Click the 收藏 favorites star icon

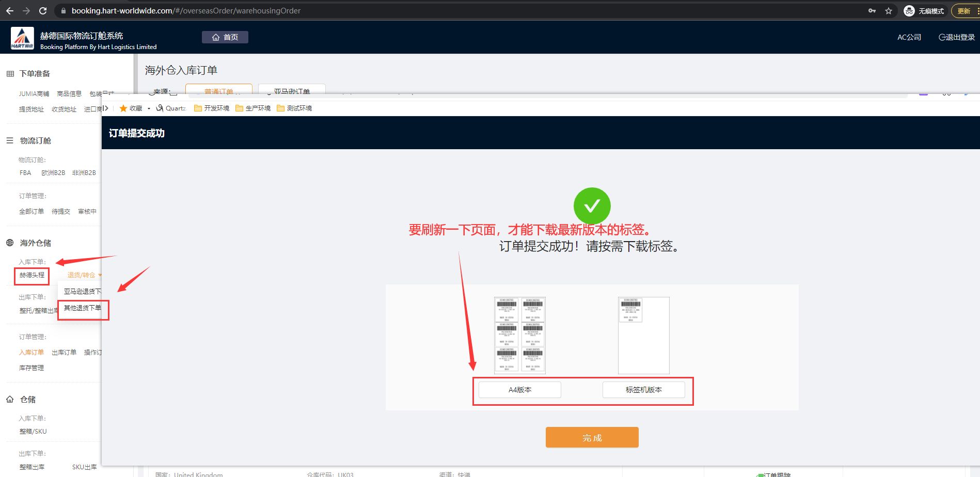tap(123, 108)
